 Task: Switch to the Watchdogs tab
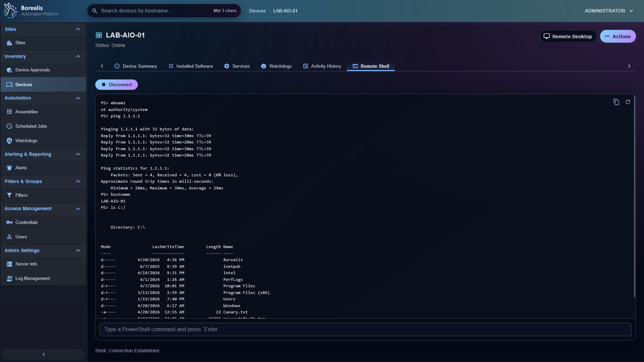click(x=276, y=66)
